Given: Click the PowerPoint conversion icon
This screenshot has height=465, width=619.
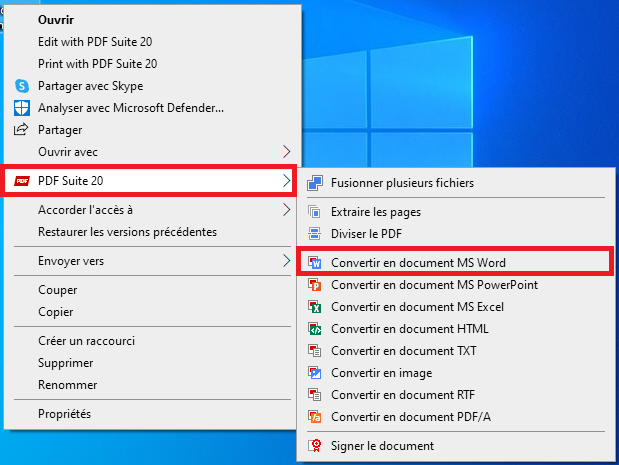Looking at the screenshot, I should pyautogui.click(x=315, y=285).
